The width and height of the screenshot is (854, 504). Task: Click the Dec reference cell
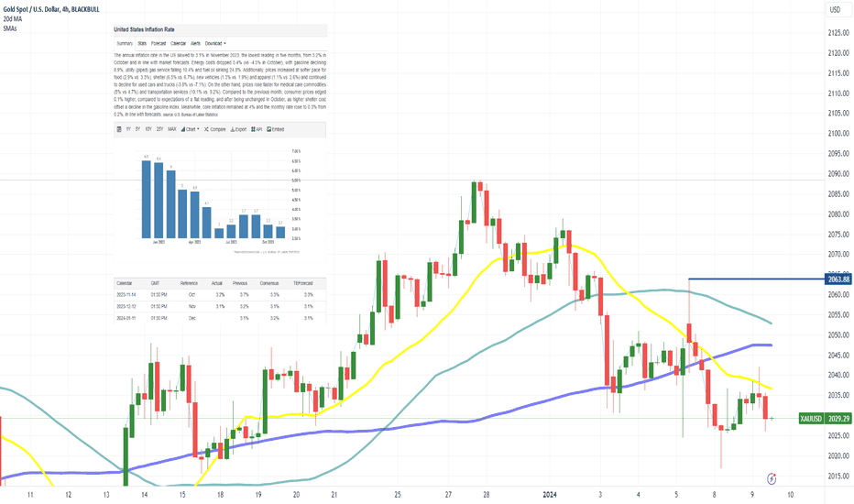tap(192, 318)
